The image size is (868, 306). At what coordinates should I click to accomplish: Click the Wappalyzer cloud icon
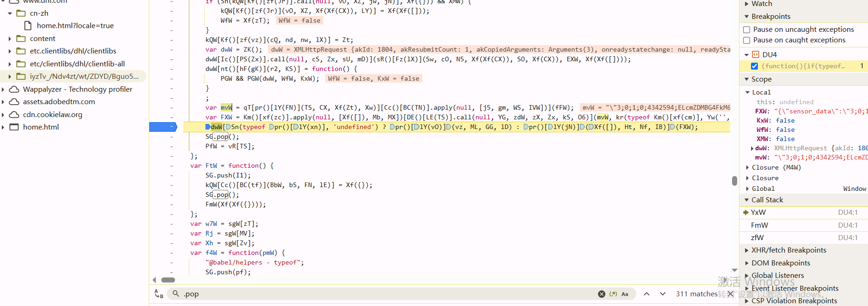pos(14,89)
